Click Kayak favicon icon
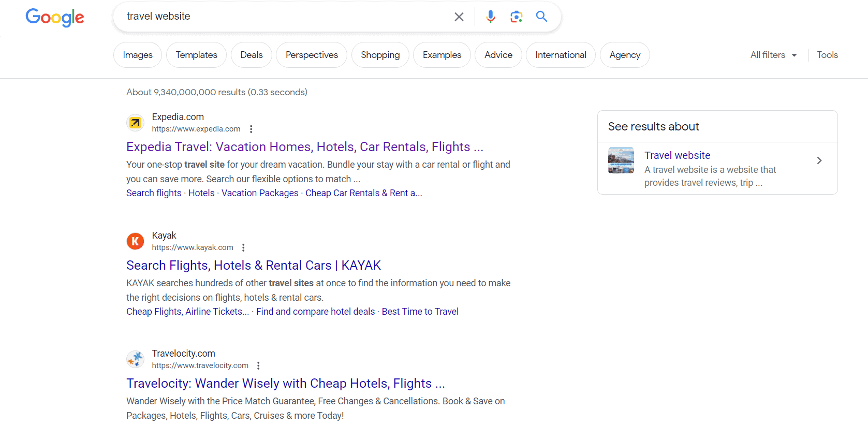868x425 pixels. point(135,241)
